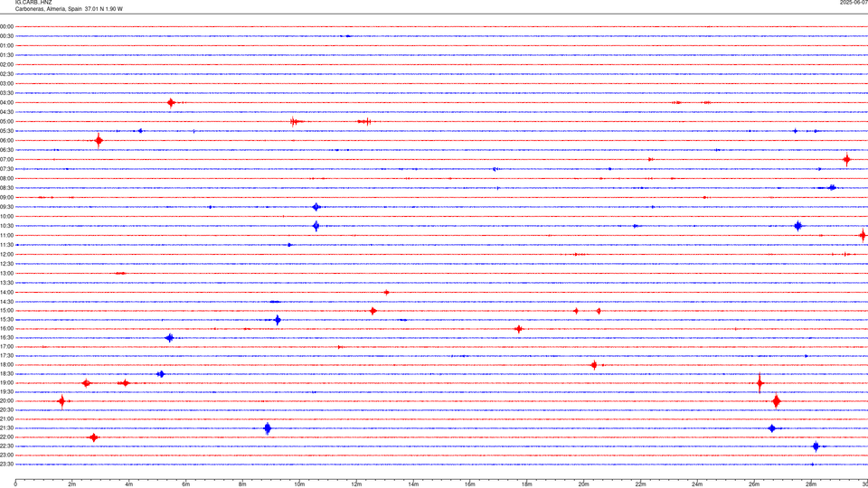Choose the 04:30 row label
This screenshot has width=868, height=488.
coord(6,112)
